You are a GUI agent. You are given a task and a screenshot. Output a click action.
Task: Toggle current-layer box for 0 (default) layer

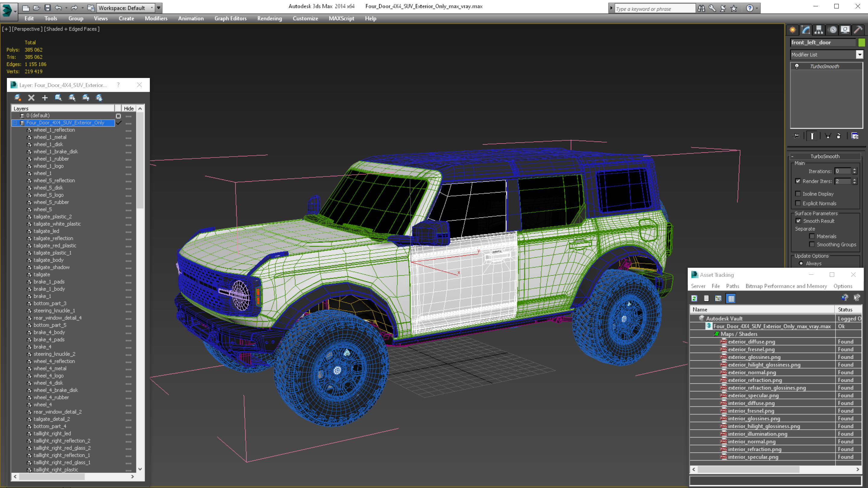pos(118,116)
